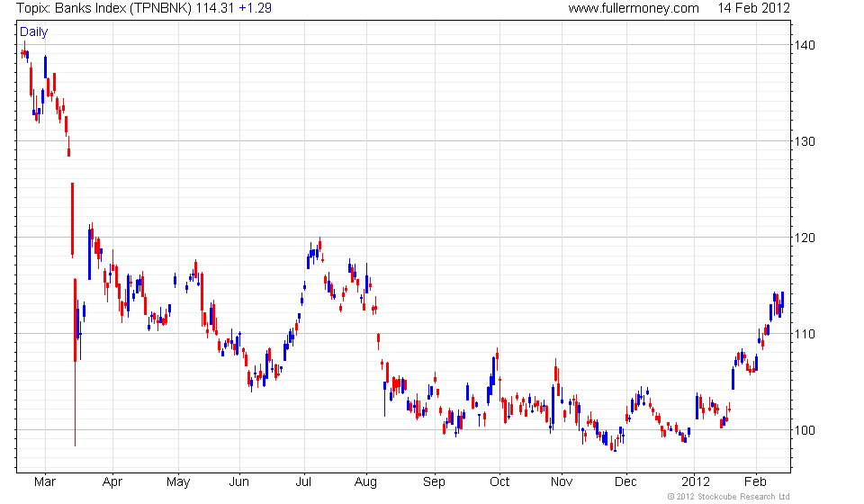
Task: Click the 130 price axis label
Action: coord(805,141)
